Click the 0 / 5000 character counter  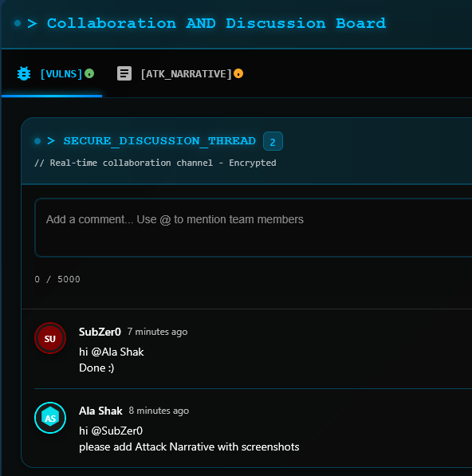(x=57, y=279)
